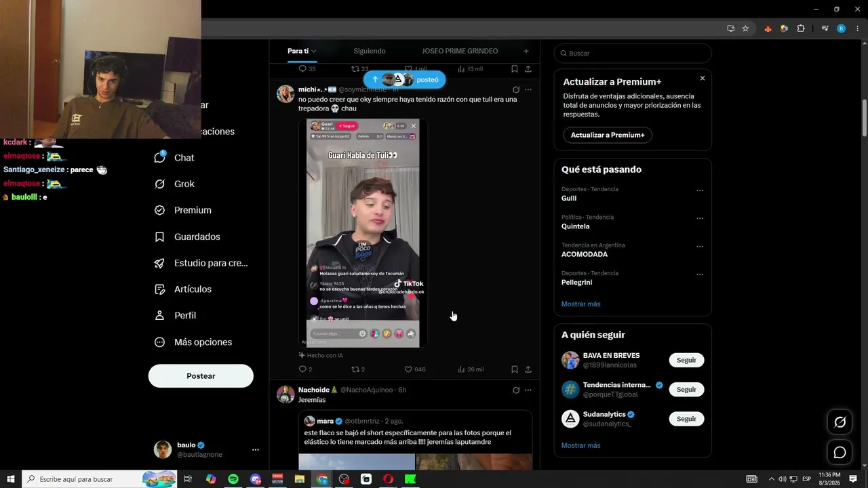
Task: Open Grok in the sidebar
Action: coord(174,184)
